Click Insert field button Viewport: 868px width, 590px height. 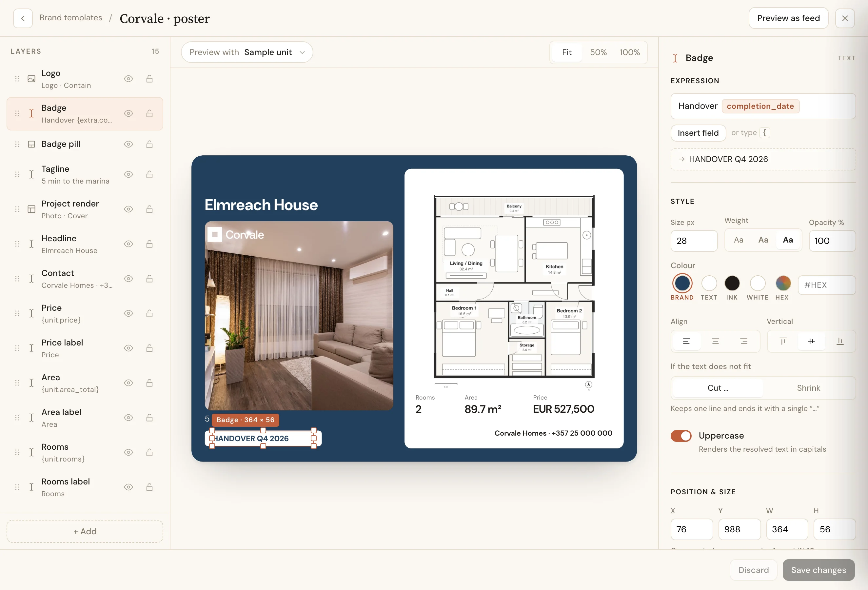coord(698,133)
